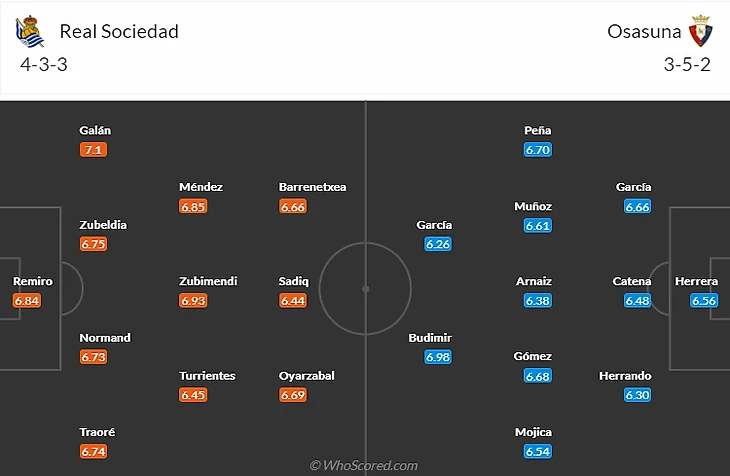Image resolution: width=730 pixels, height=476 pixels.
Task: Open Barrenetxea's player name
Action: [313, 187]
